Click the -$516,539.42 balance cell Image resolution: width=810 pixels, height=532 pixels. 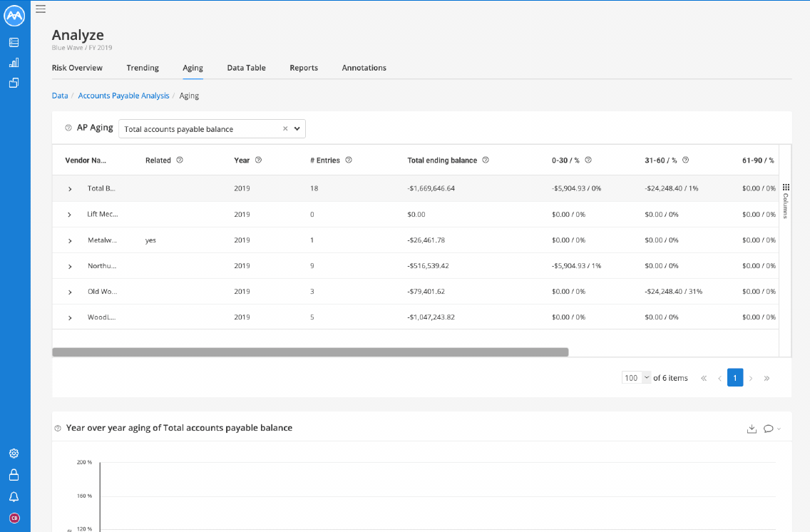tap(428, 266)
